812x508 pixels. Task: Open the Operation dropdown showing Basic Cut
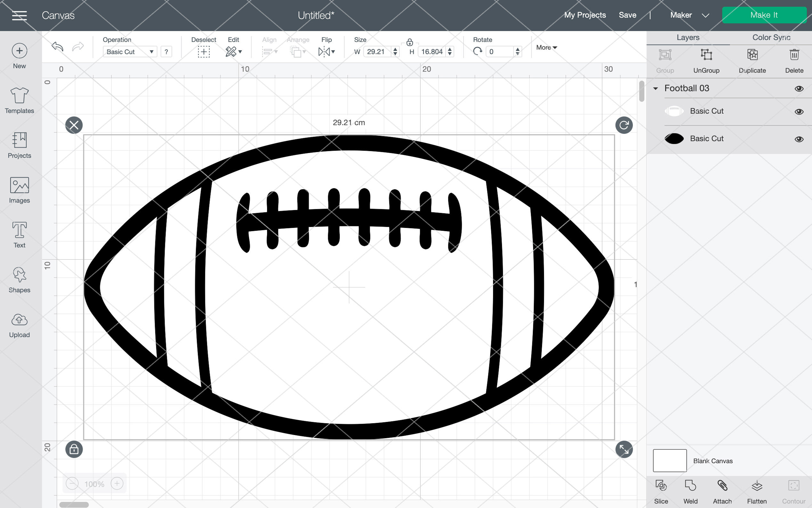(130, 52)
